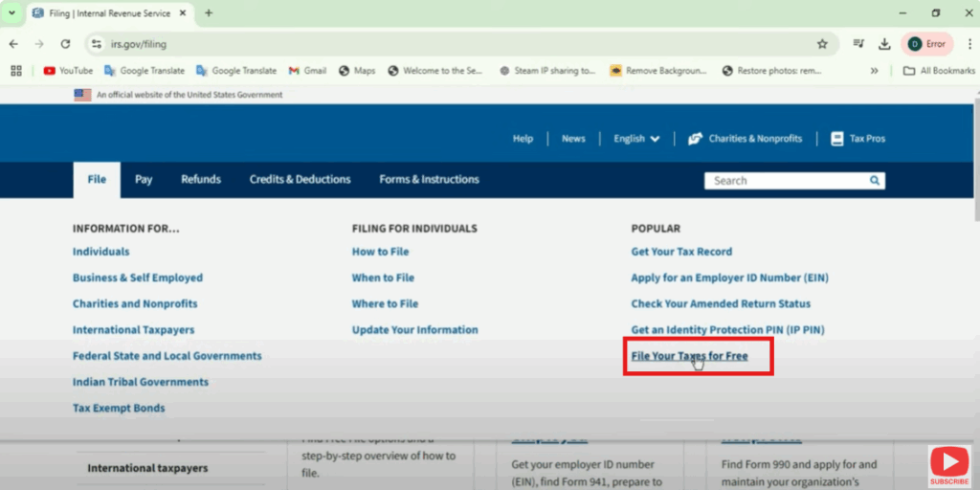Click the search magnifier icon
The width and height of the screenshot is (980, 490).
pos(875,181)
